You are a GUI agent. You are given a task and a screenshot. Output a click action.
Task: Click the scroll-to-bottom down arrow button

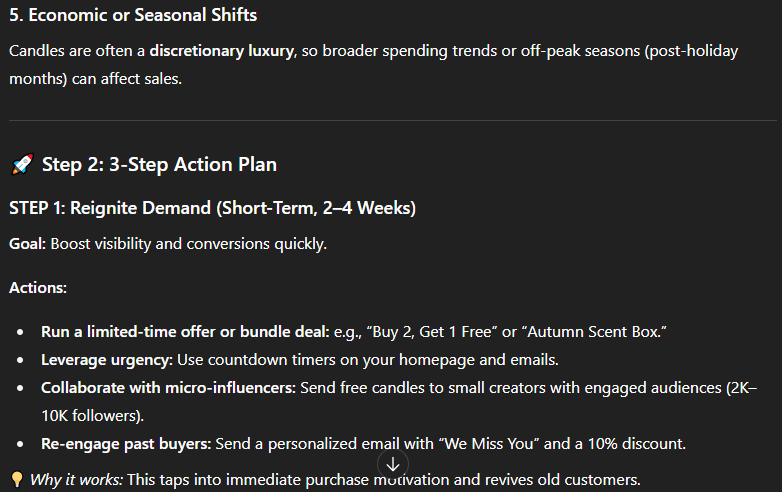coord(393,464)
